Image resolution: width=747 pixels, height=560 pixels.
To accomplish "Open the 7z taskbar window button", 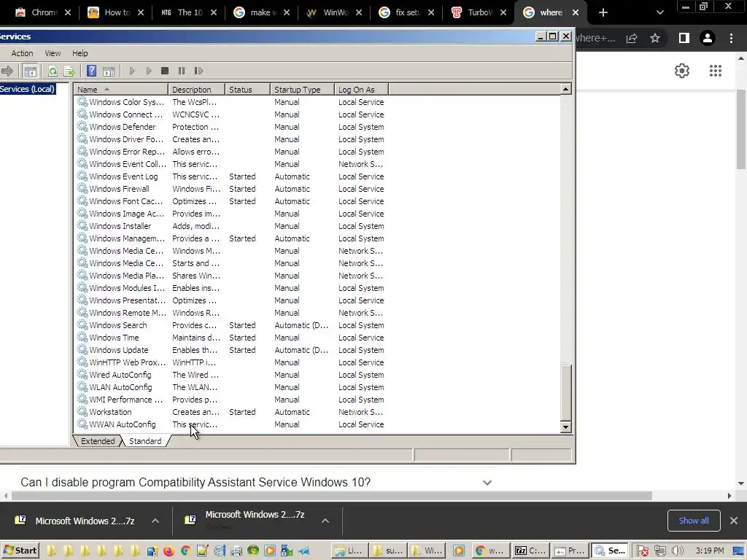I will 530,551.
